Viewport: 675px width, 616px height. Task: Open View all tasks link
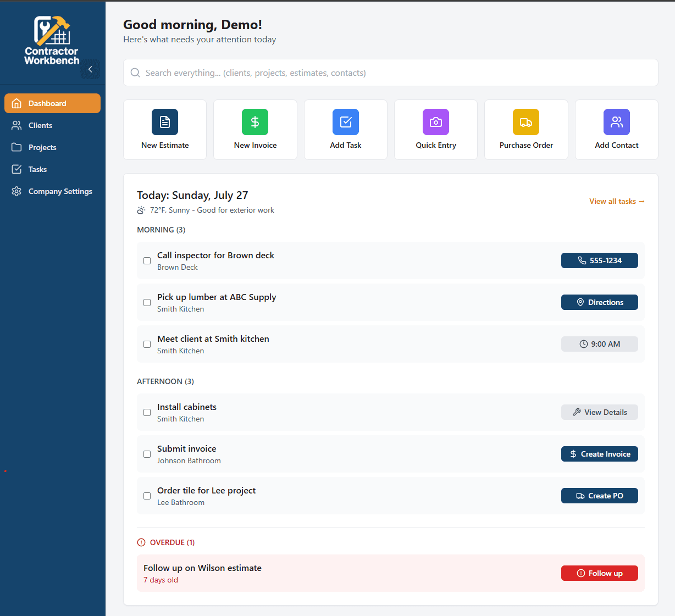tap(617, 201)
